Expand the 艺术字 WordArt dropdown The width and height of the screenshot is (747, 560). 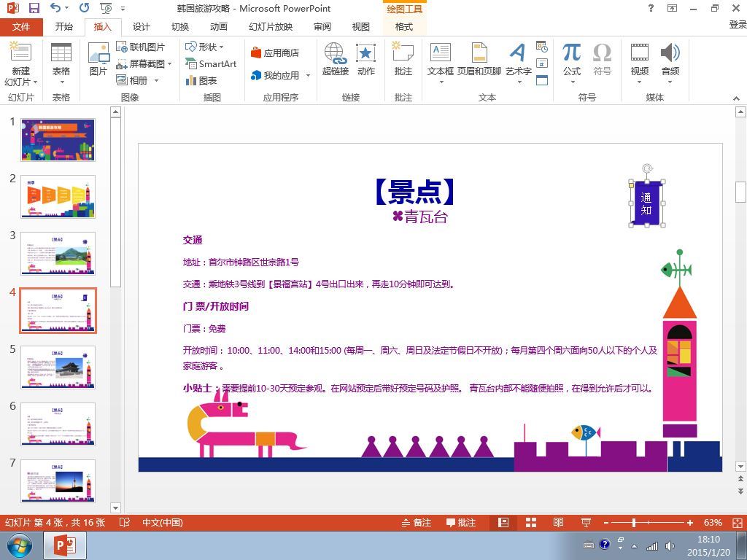pyautogui.click(x=519, y=63)
